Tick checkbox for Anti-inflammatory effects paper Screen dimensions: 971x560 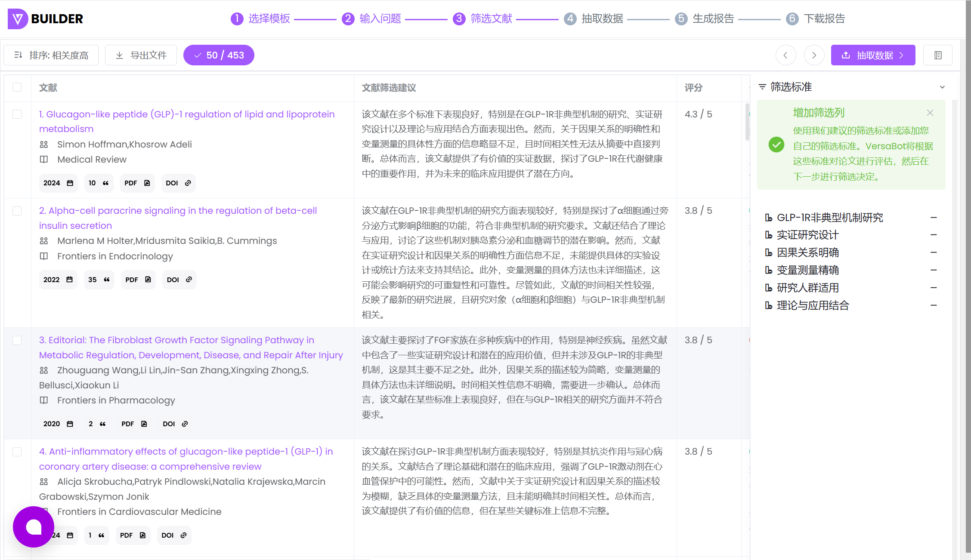click(x=17, y=452)
